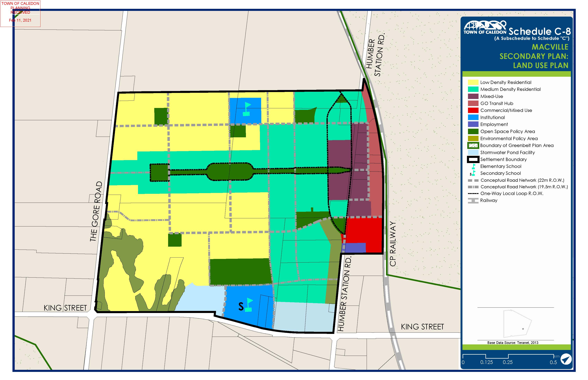This screenshot has height=380, width=588.
Task: Click the Secondary School legend flag icon
Action: point(473,173)
